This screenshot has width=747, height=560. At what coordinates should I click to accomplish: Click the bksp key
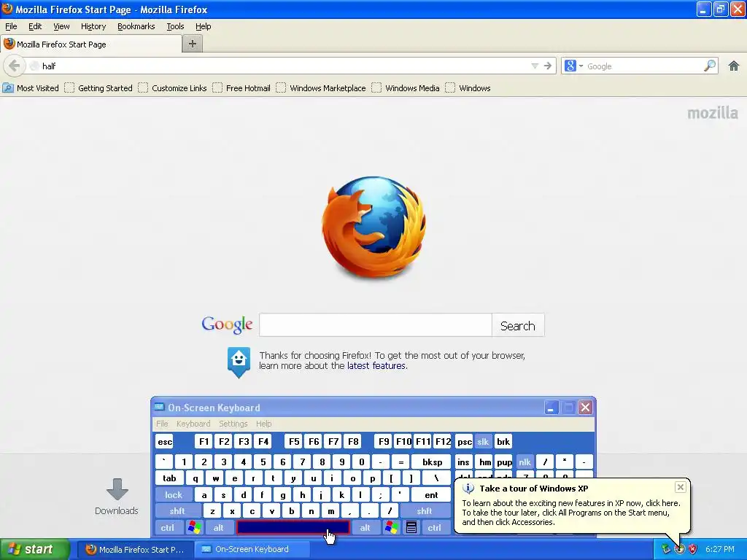[432, 462]
